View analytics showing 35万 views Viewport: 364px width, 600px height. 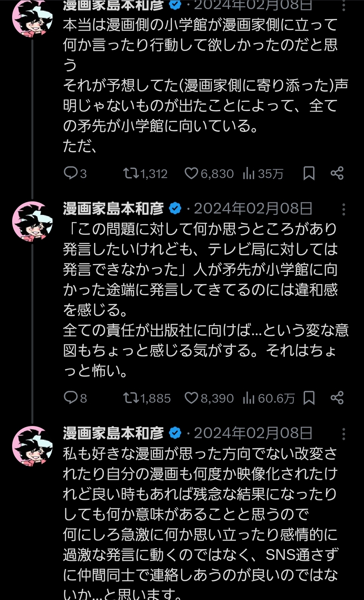[263, 173]
